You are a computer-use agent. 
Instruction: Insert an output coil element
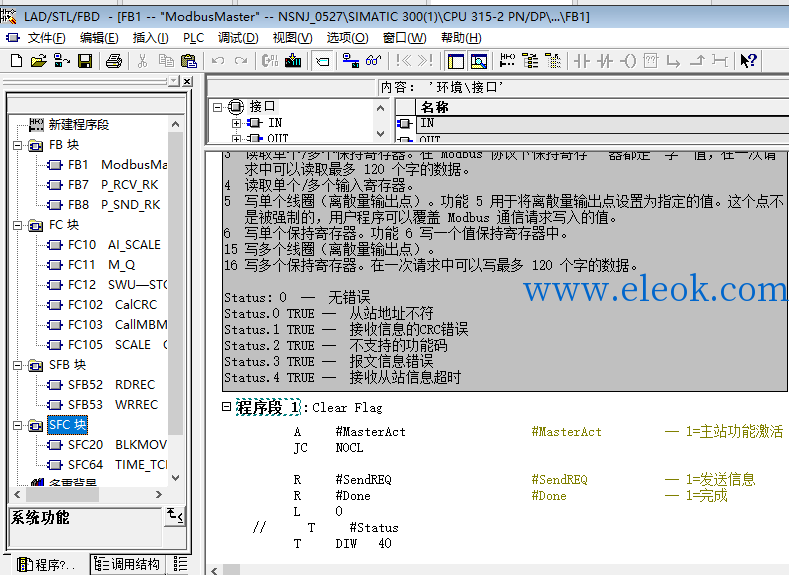[628, 61]
